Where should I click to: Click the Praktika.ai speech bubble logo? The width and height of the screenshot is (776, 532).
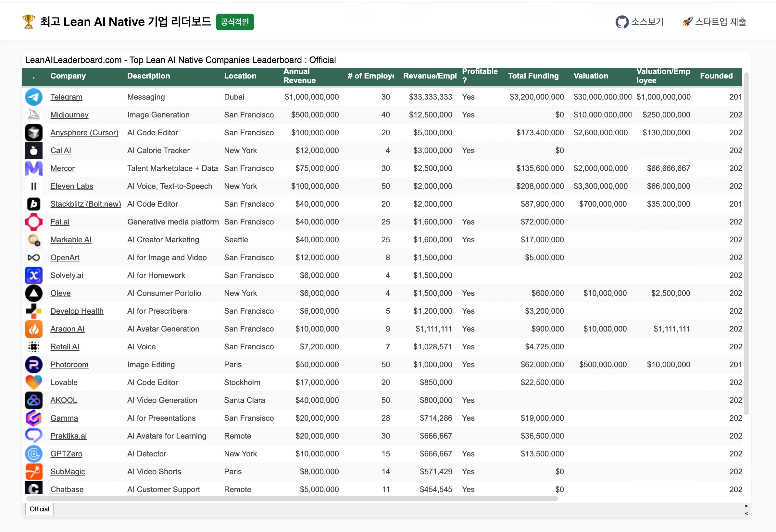click(34, 436)
